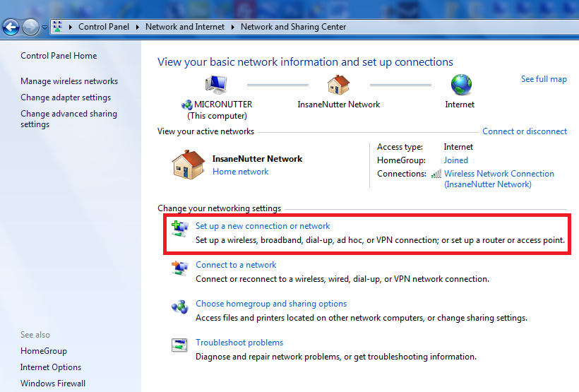
Task: Open Manage wireless networks
Action: (x=69, y=81)
